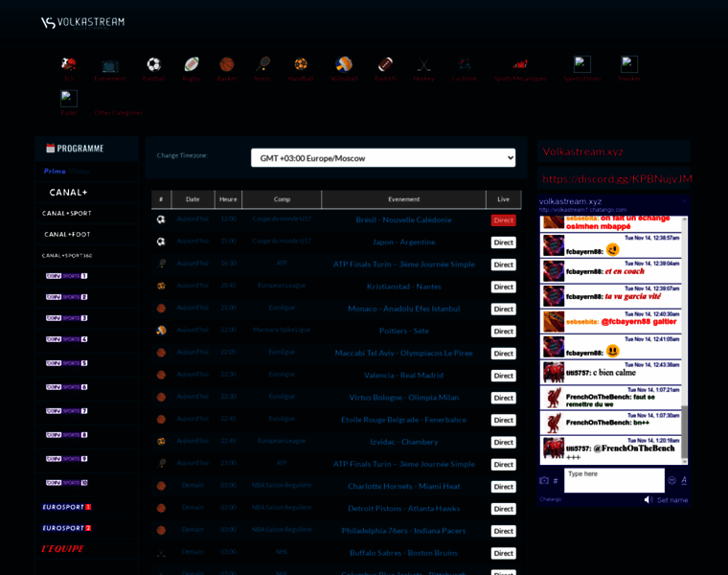Click Direct for Valencia - Real Madrid
The height and width of the screenshot is (575, 728).
point(503,376)
